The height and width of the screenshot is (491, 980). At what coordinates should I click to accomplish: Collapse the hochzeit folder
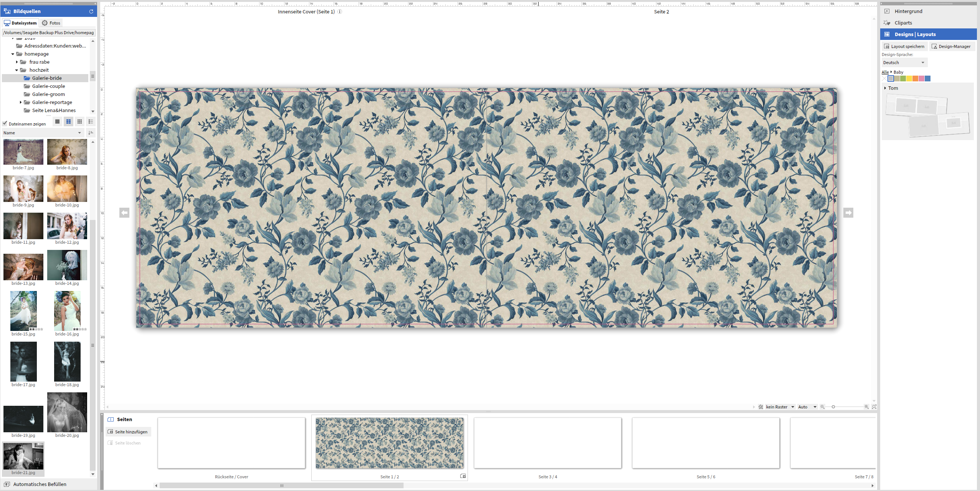pos(17,70)
